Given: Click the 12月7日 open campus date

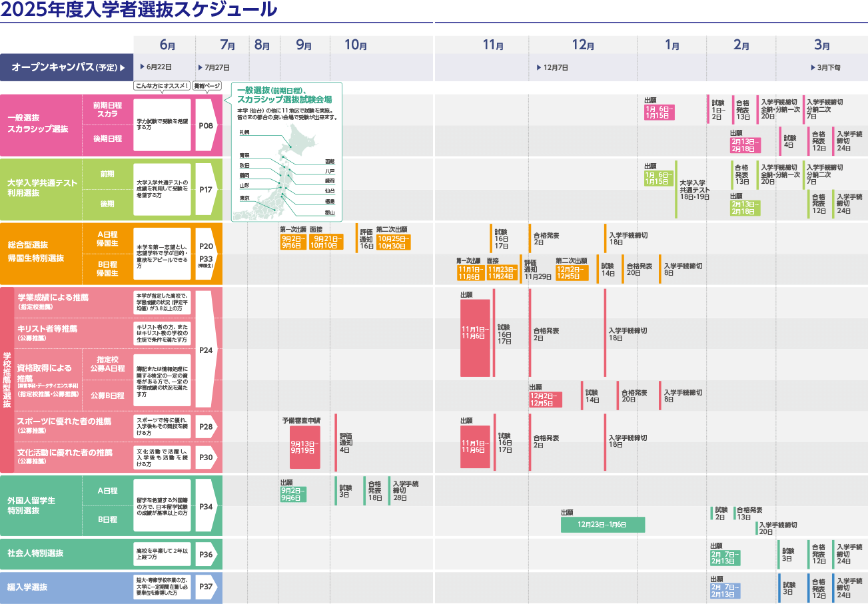Looking at the screenshot, I should (x=553, y=67).
